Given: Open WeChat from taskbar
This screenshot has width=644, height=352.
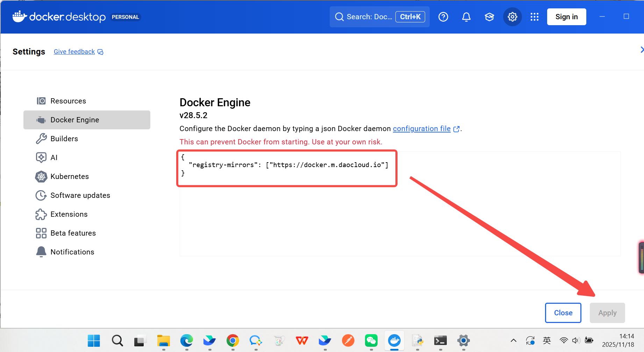Looking at the screenshot, I should (371, 340).
